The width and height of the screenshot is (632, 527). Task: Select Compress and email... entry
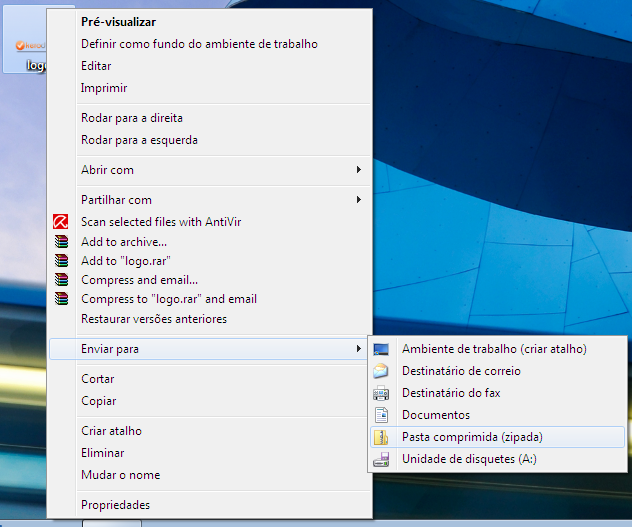[210, 279]
